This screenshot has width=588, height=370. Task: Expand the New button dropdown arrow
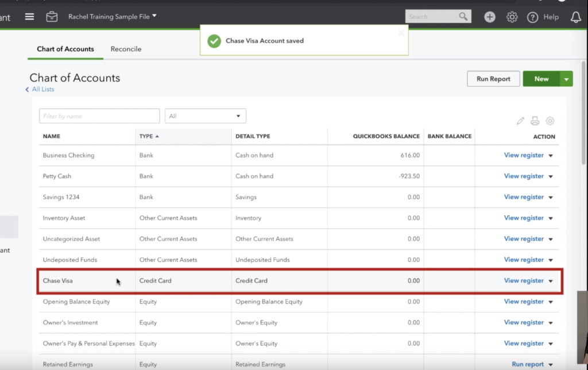click(x=566, y=79)
